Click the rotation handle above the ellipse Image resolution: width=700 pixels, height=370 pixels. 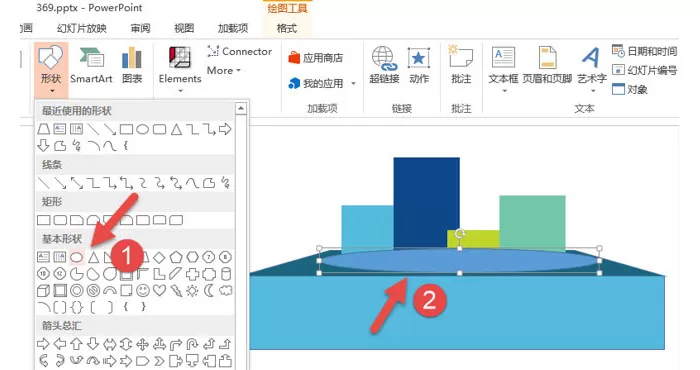point(460,234)
